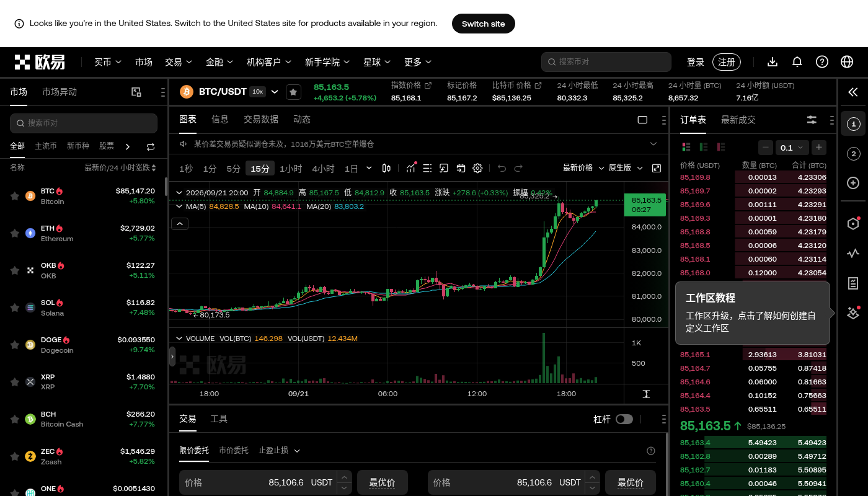Screen dimensions: 868x496
Task: Open the notifications bell
Action: coord(797,62)
